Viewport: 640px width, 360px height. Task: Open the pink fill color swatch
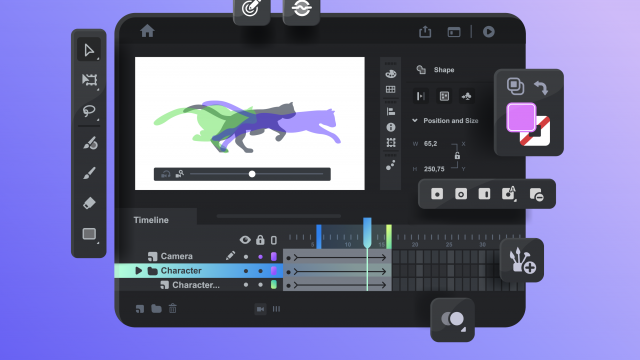coord(521,117)
